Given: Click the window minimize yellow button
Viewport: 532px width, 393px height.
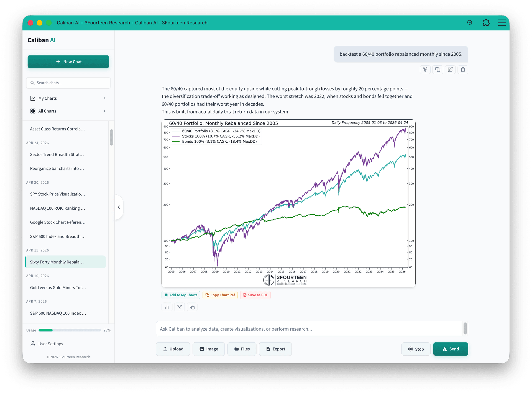Looking at the screenshot, I should (x=40, y=23).
